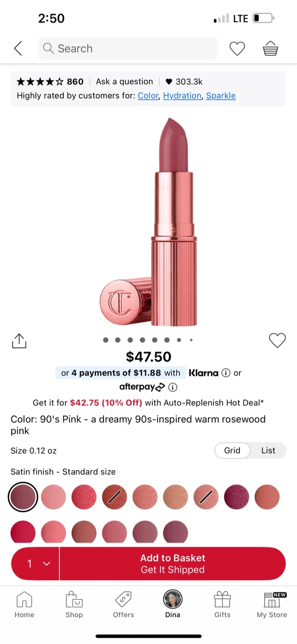Screen dimensions: 297x644
Task: Expand the quantity dropdown
Action: tap(36, 563)
